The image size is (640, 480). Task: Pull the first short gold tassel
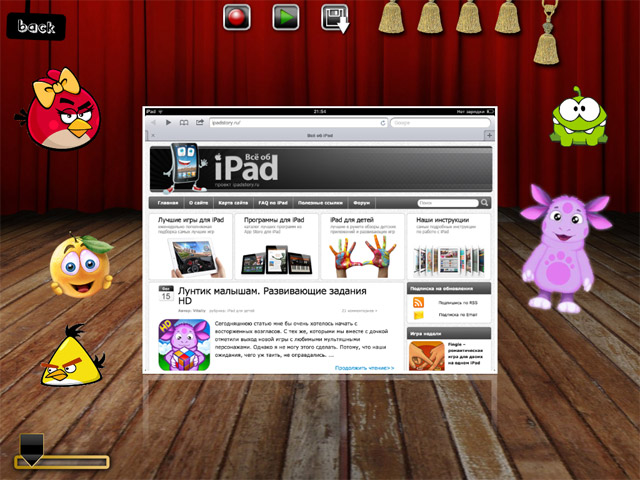[391, 17]
